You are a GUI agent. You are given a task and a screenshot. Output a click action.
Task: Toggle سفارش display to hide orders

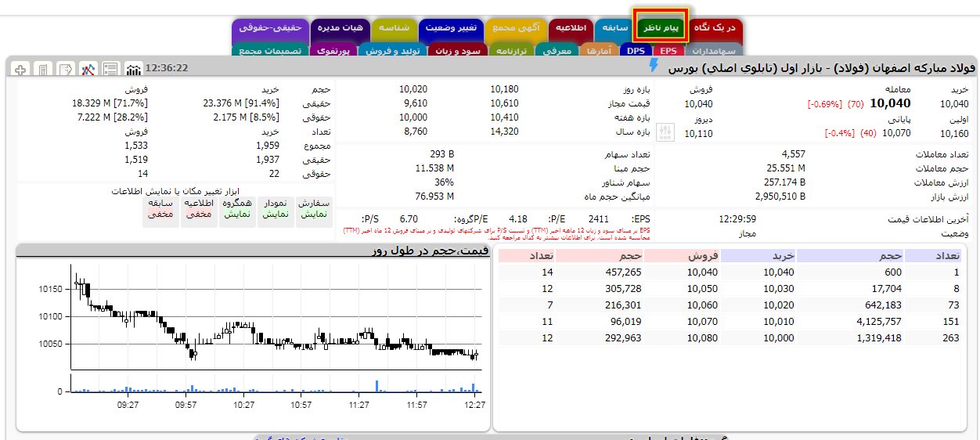click(314, 214)
